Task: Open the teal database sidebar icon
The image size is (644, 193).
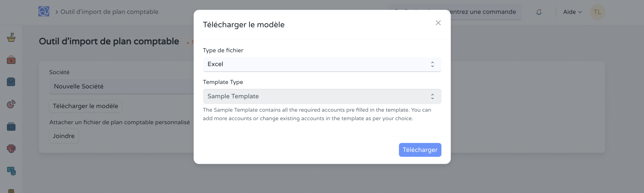Action: pyautogui.click(x=11, y=171)
